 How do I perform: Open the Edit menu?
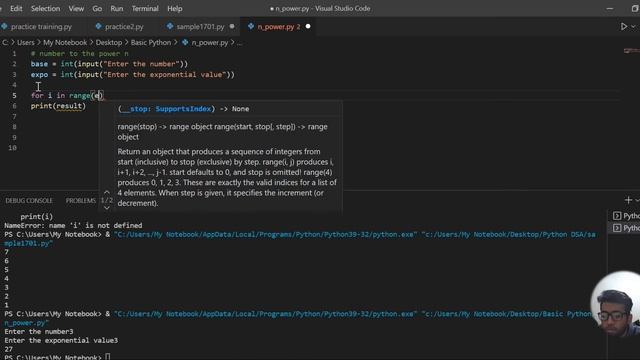coord(16,9)
